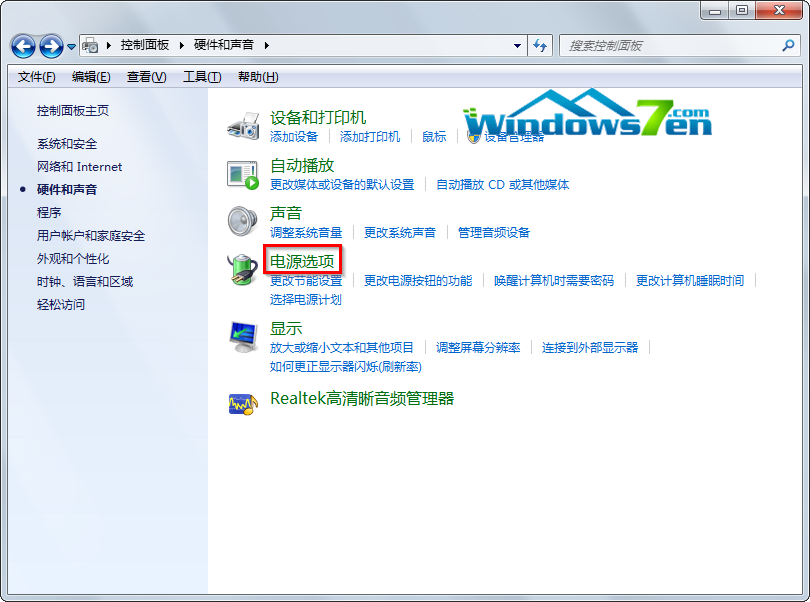Select 硬件和声音 in the sidebar
This screenshot has height=602, width=810.
pyautogui.click(x=67, y=189)
